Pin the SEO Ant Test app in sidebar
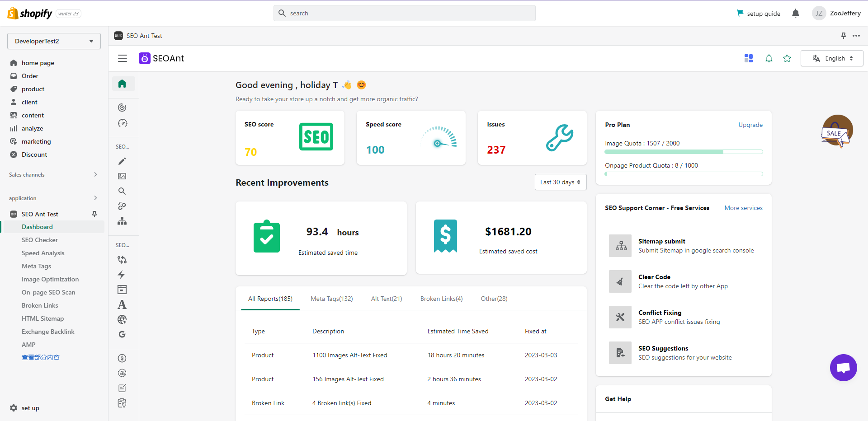 click(x=94, y=214)
